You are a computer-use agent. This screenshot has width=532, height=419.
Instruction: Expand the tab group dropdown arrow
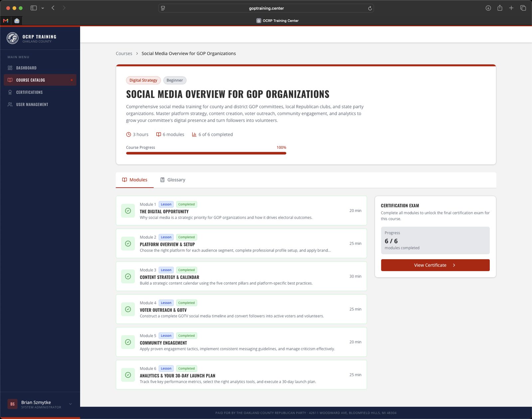[43, 8]
